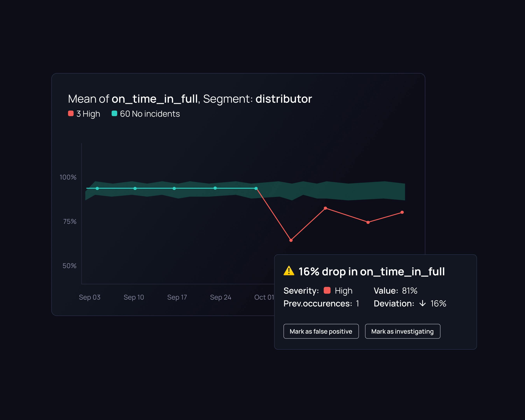Mark incident as investigating
This screenshot has height=420, width=525.
pyautogui.click(x=402, y=331)
